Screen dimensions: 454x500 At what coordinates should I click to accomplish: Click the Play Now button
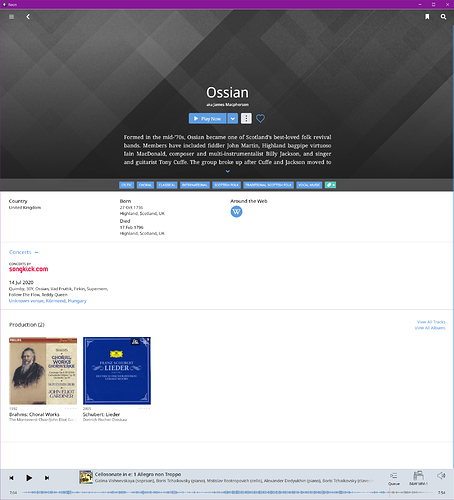pos(207,118)
